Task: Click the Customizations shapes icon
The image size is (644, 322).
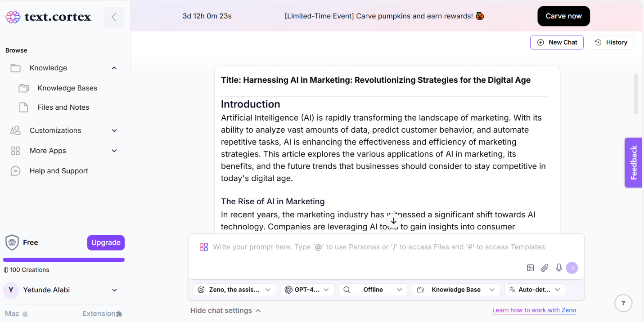Action: coord(15,130)
